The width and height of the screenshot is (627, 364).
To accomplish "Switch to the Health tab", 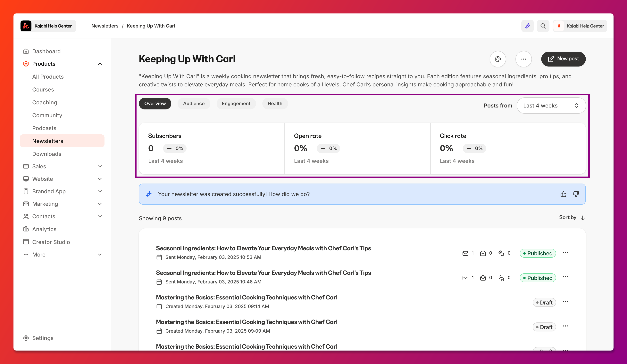I will tap(275, 104).
